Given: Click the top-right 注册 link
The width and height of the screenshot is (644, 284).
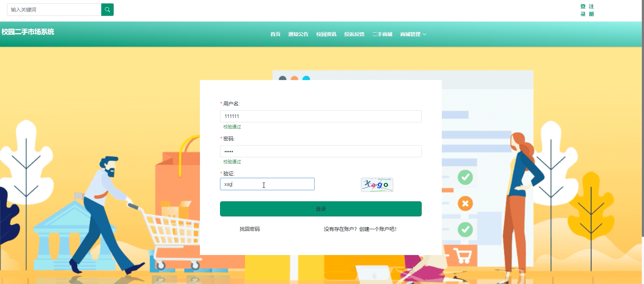Looking at the screenshot, I should [591, 10].
